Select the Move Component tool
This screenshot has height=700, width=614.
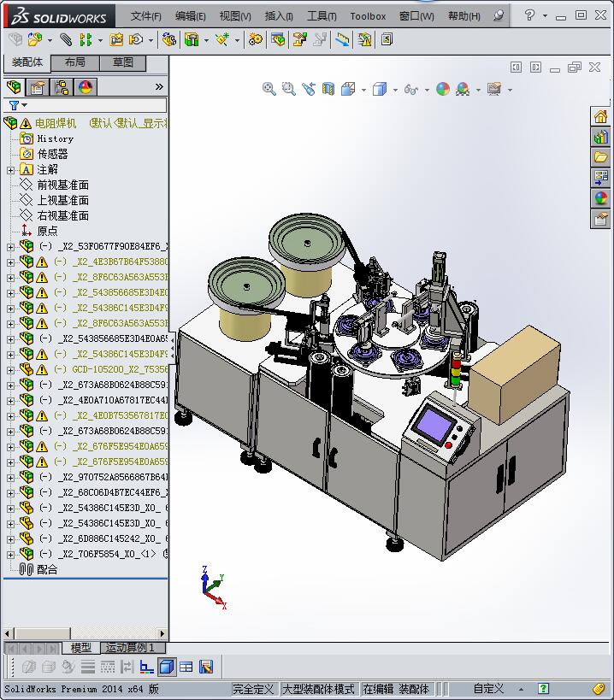tap(135, 39)
